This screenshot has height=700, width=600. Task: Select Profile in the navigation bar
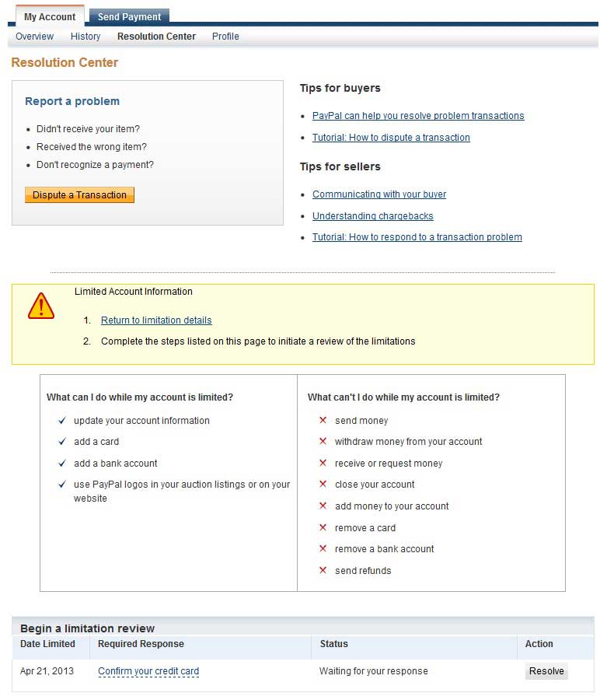pos(225,37)
